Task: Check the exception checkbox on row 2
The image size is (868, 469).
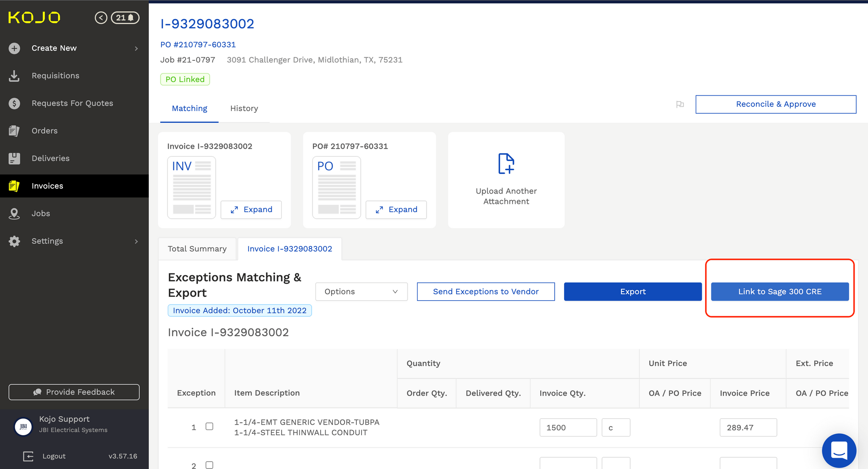Action: (209, 465)
